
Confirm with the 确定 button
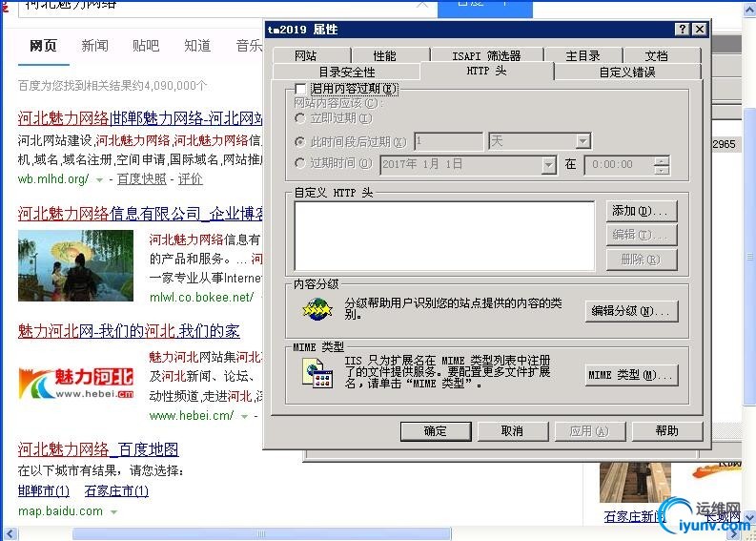(436, 431)
